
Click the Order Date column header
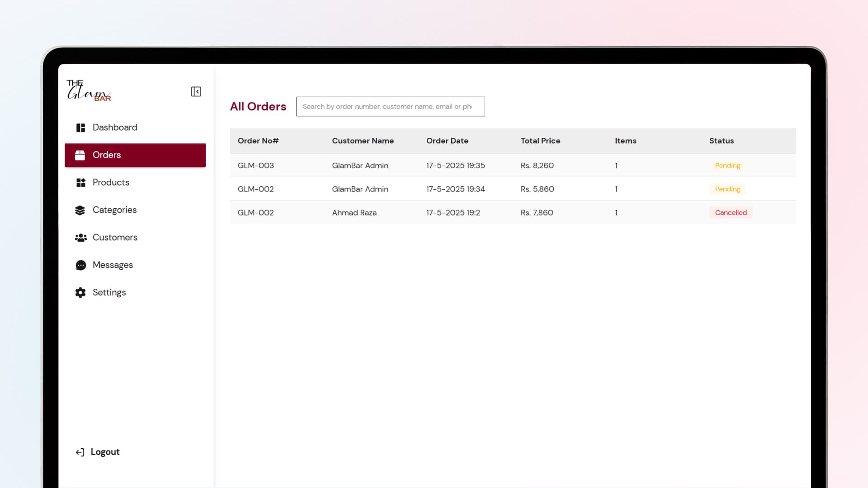coord(447,141)
